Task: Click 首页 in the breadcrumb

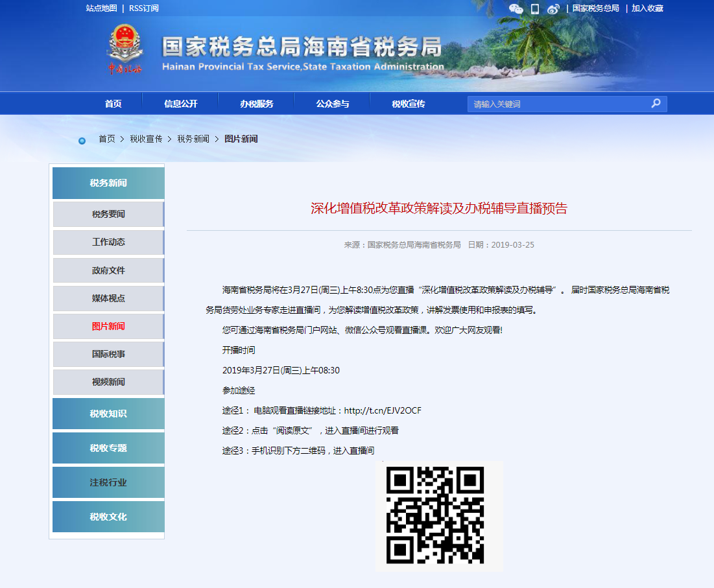Action: coord(107,139)
